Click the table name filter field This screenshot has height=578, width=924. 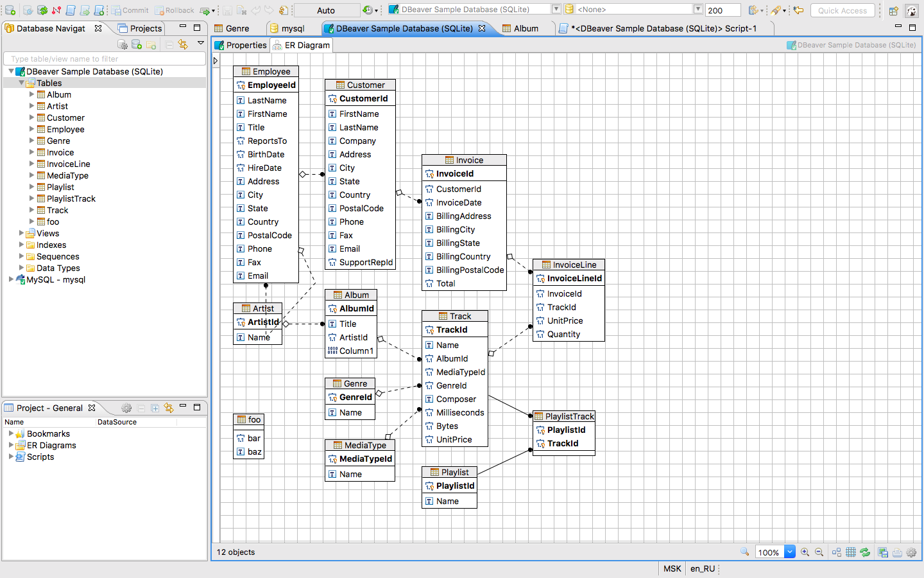tap(104, 58)
